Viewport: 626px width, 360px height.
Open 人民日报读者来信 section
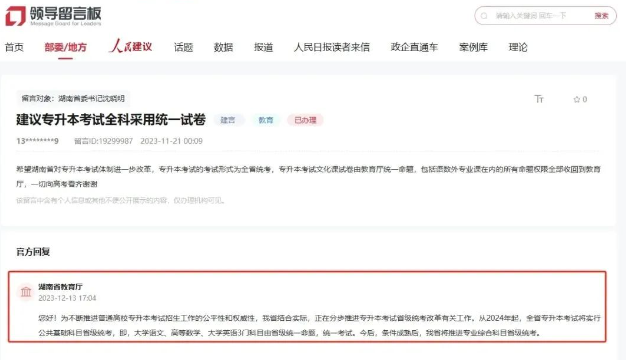tap(332, 47)
